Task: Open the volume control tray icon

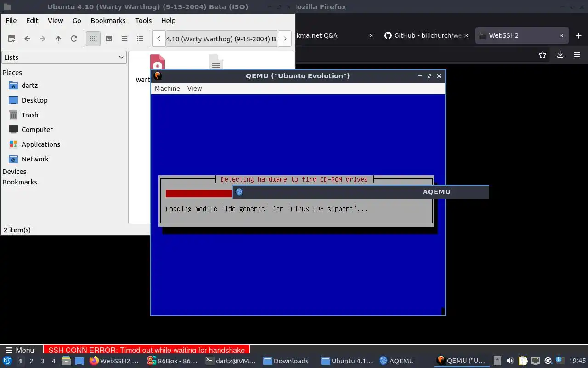Action: [x=510, y=361]
